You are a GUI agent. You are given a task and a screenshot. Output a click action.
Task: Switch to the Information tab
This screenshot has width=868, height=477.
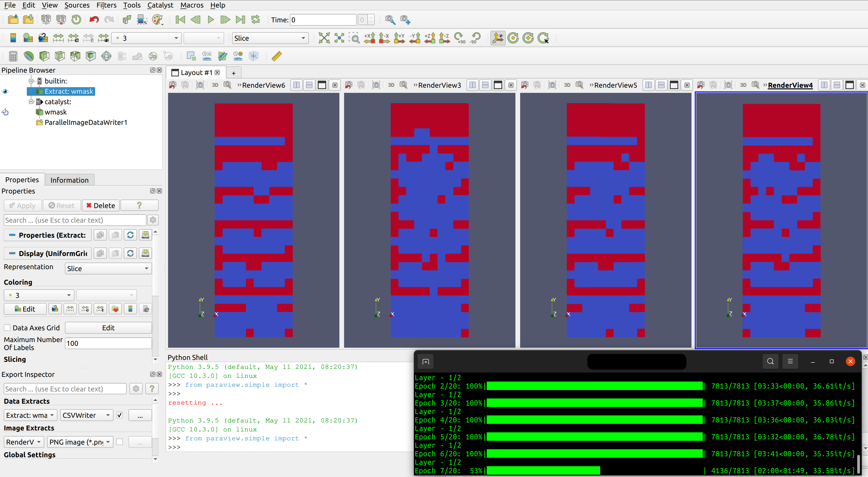pos(69,180)
